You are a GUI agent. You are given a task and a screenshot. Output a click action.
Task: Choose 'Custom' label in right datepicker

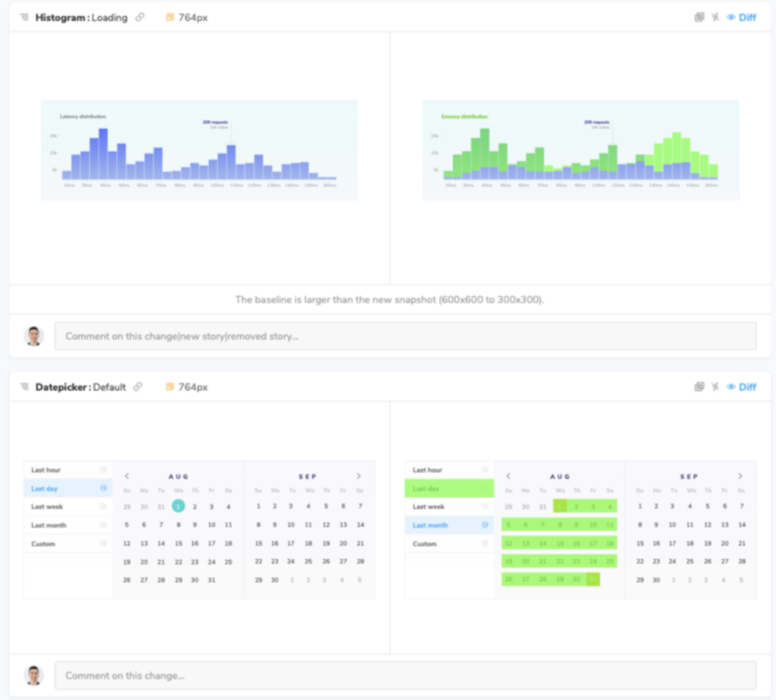pos(425,543)
